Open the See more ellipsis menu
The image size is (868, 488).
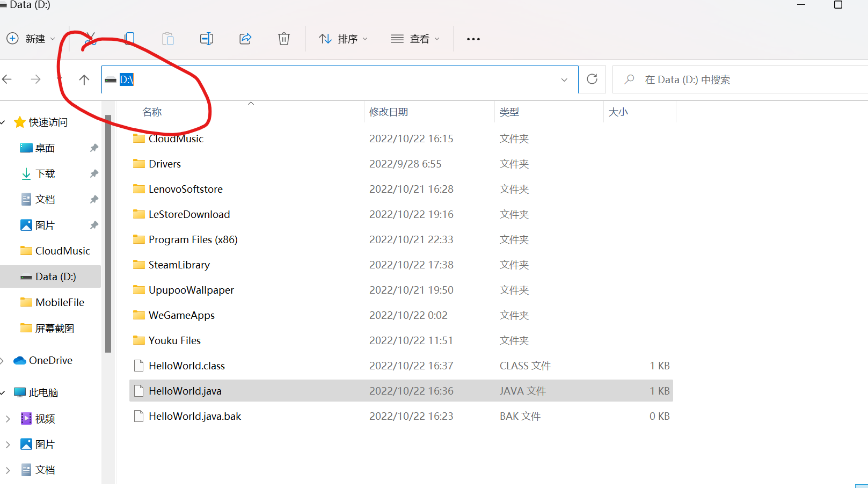473,39
